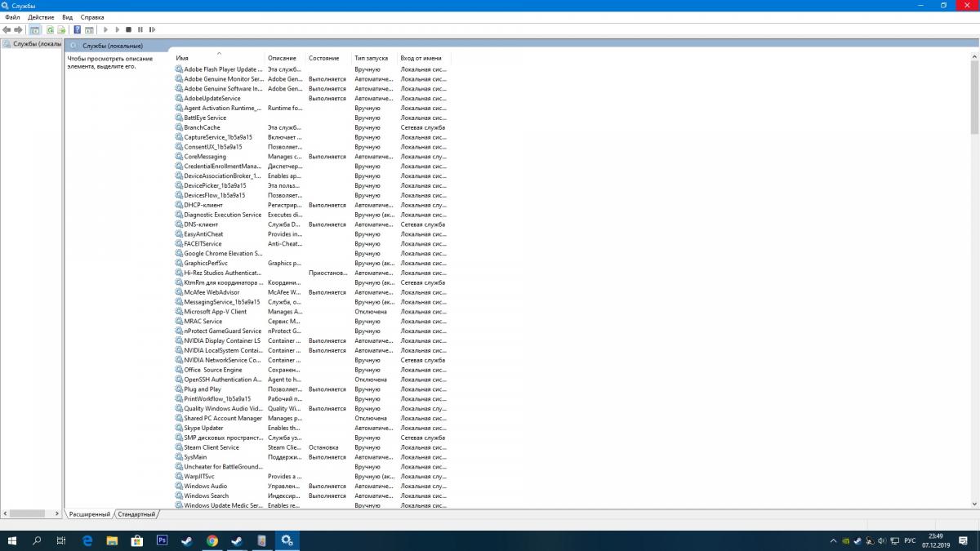Toggle the console tree pane icon
980x551 pixels.
35,29
